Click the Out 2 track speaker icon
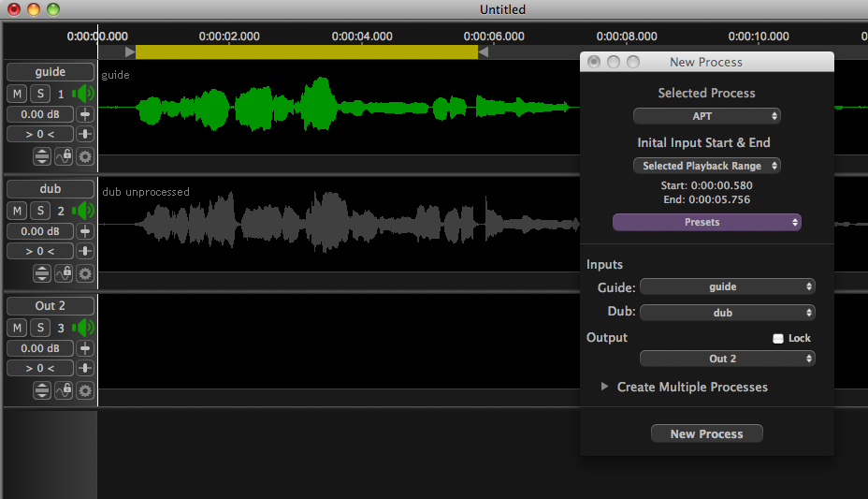868x499 pixels. pos(85,328)
